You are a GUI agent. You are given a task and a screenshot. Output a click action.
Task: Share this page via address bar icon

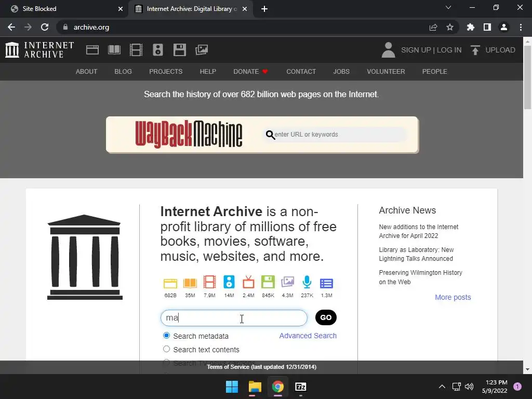pyautogui.click(x=433, y=27)
